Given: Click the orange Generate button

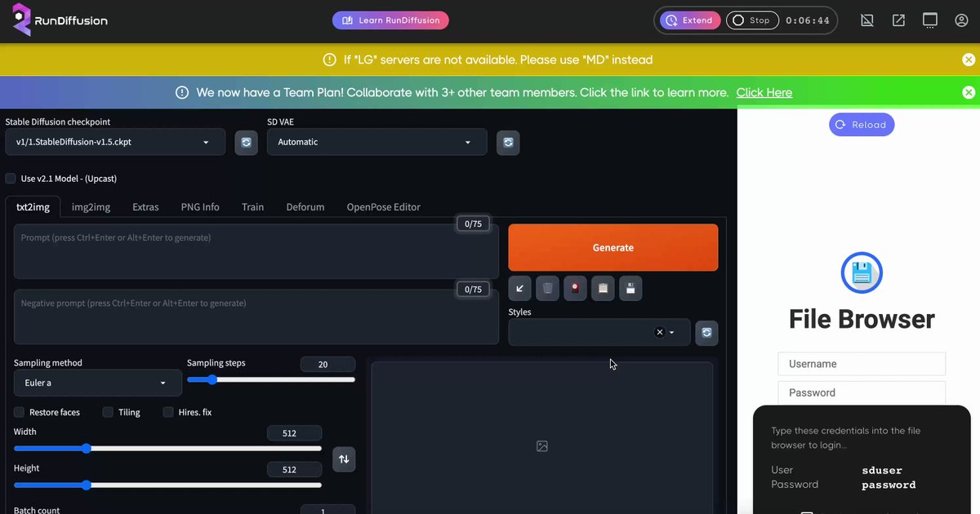Looking at the screenshot, I should pyautogui.click(x=613, y=248).
